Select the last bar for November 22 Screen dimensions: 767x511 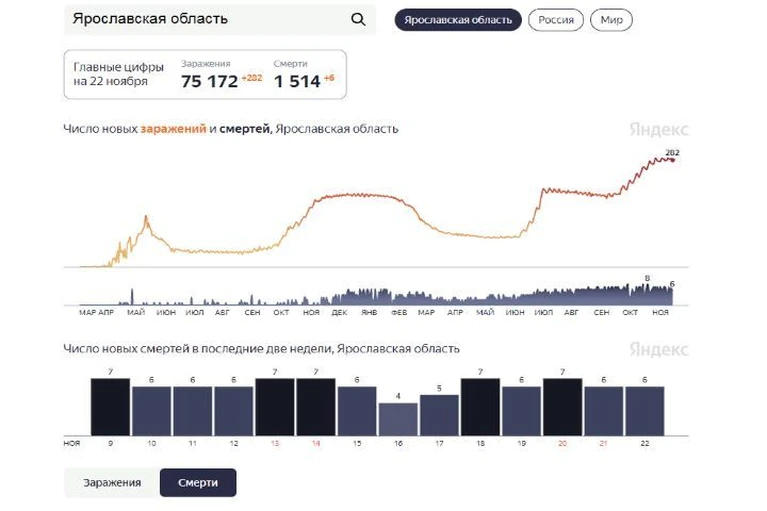click(645, 411)
